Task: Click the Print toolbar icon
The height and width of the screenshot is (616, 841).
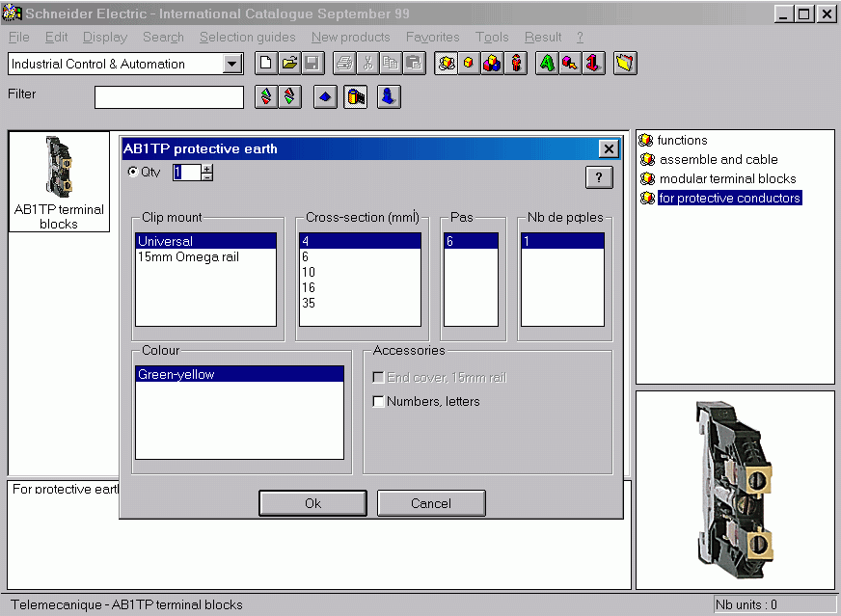Action: click(x=344, y=64)
